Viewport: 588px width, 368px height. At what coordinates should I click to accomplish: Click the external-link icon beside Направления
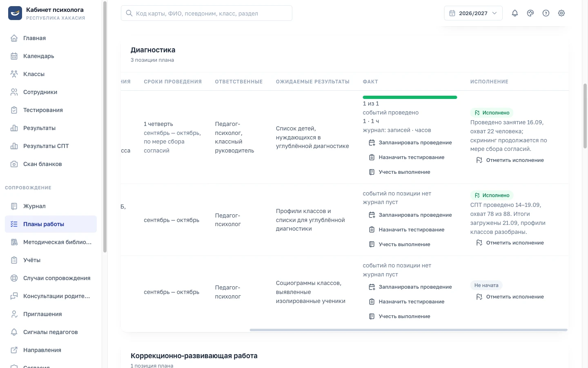14,350
